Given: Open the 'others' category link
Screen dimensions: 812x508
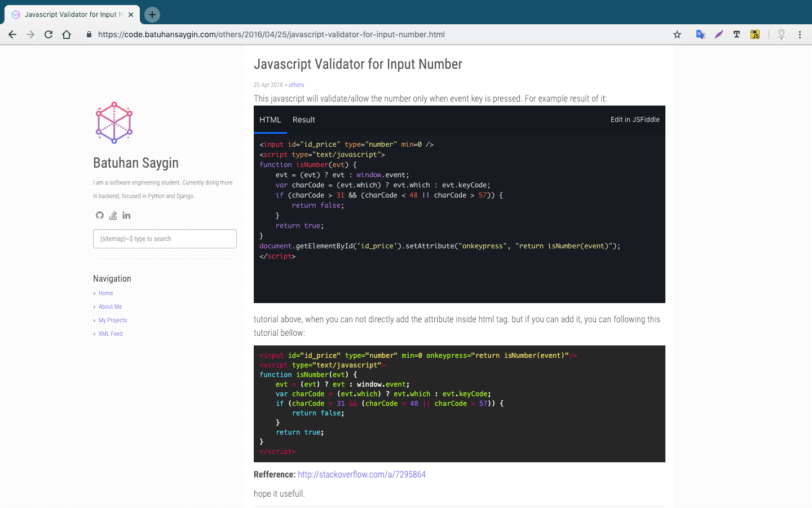Looking at the screenshot, I should [297, 85].
